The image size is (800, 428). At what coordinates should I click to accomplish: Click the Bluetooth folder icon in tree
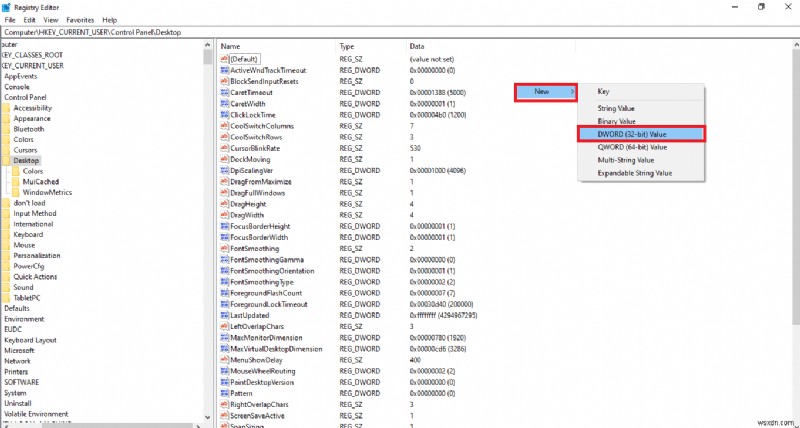pyautogui.click(x=6, y=129)
